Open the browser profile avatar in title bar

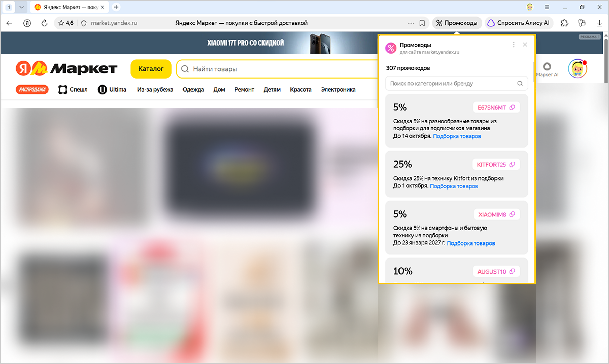coord(530,7)
